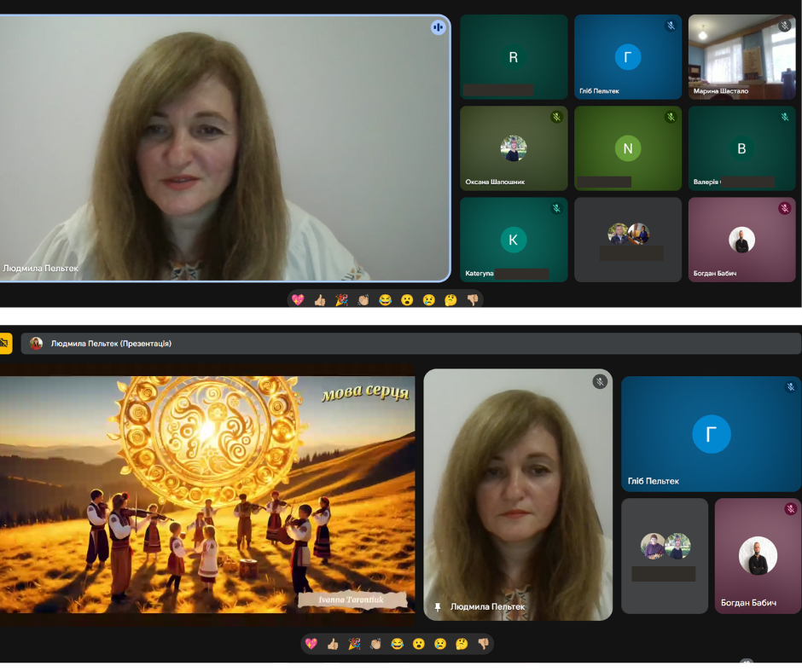Click yellow stop-presentation icon beside presentation bar
The width and height of the screenshot is (802, 672).
coord(4,344)
